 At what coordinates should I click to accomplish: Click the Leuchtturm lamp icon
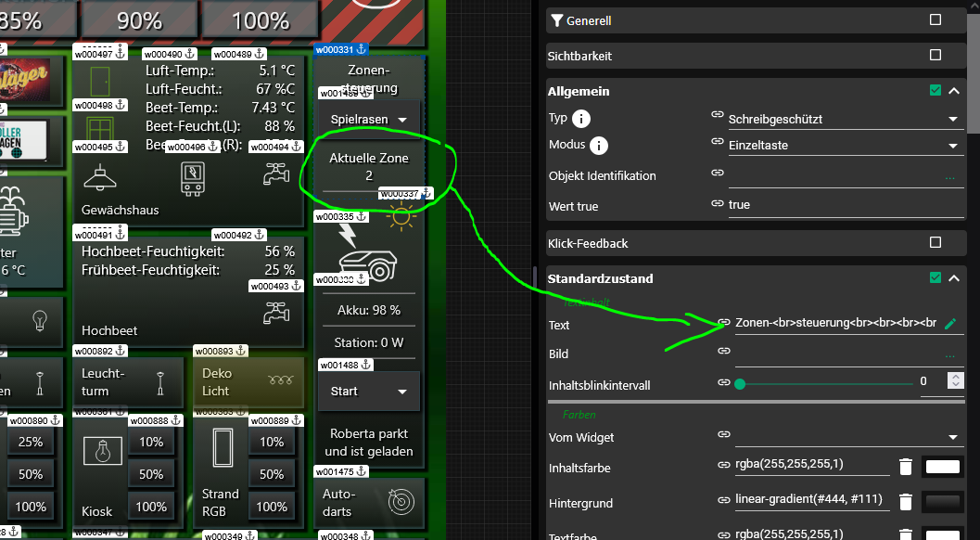tap(160, 382)
